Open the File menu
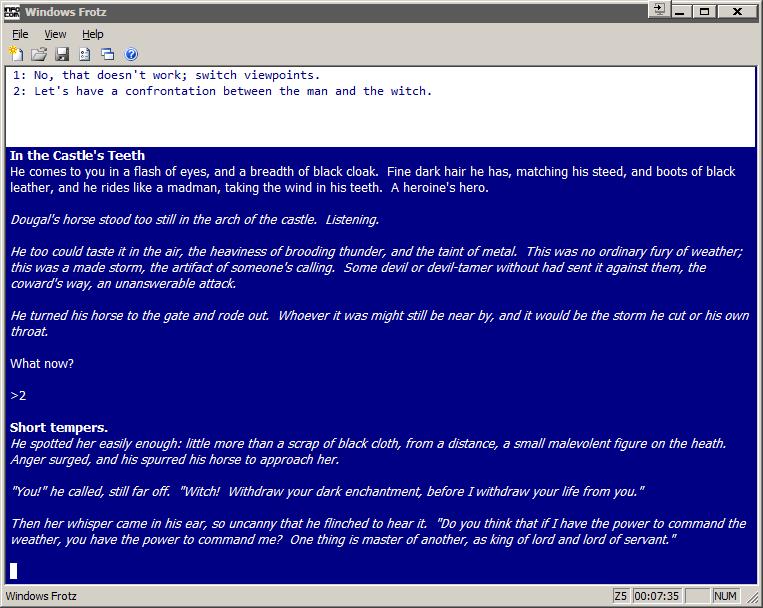This screenshot has width=763, height=608. pyautogui.click(x=20, y=34)
